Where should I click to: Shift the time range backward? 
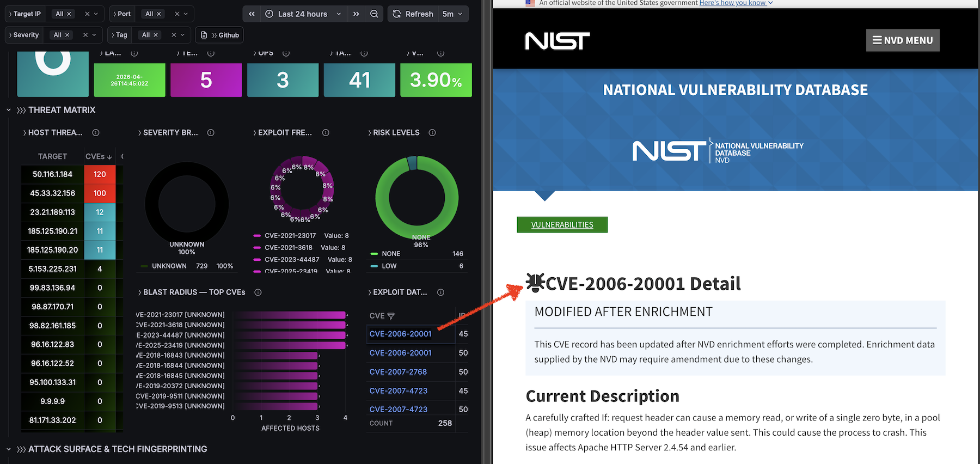pyautogui.click(x=252, y=14)
